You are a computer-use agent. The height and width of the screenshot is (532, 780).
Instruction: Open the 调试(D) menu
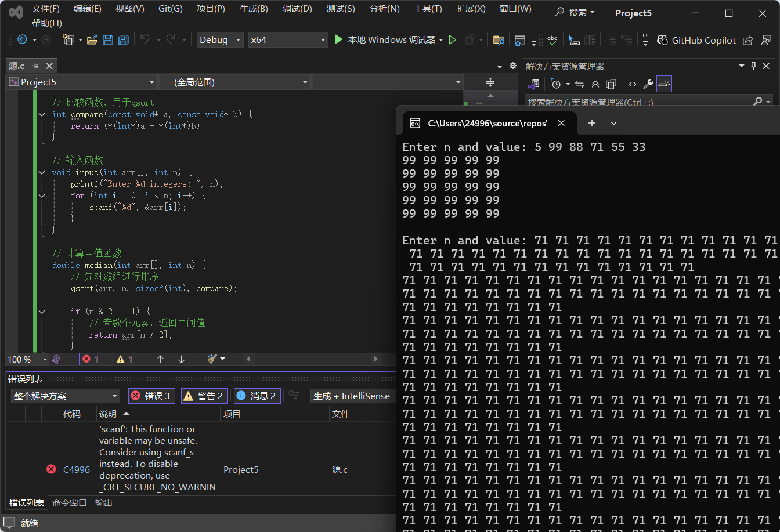point(297,9)
